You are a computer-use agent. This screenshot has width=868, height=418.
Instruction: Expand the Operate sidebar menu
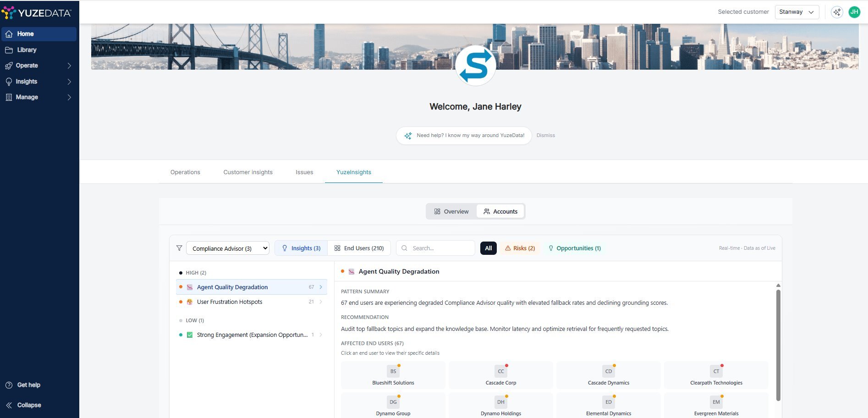pyautogui.click(x=39, y=66)
